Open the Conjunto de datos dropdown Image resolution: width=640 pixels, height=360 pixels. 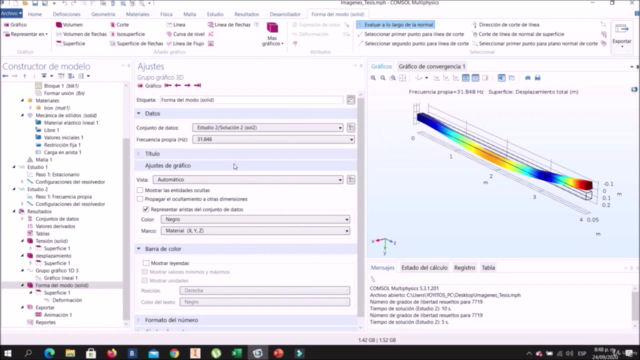(x=268, y=128)
